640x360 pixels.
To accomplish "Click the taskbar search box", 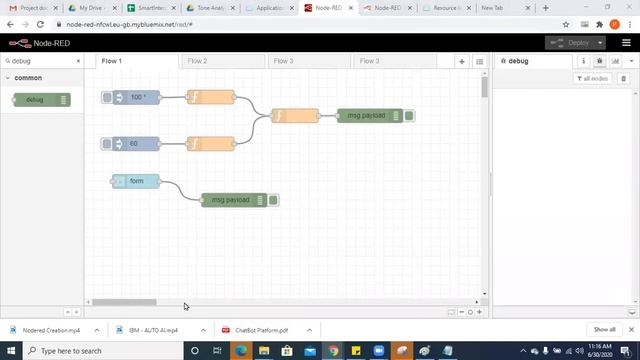I will [103, 351].
